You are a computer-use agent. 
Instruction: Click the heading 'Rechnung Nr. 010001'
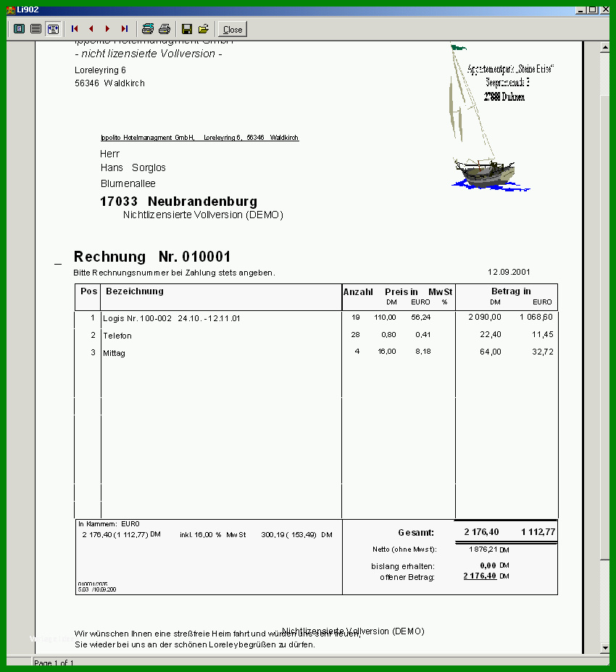(x=152, y=257)
